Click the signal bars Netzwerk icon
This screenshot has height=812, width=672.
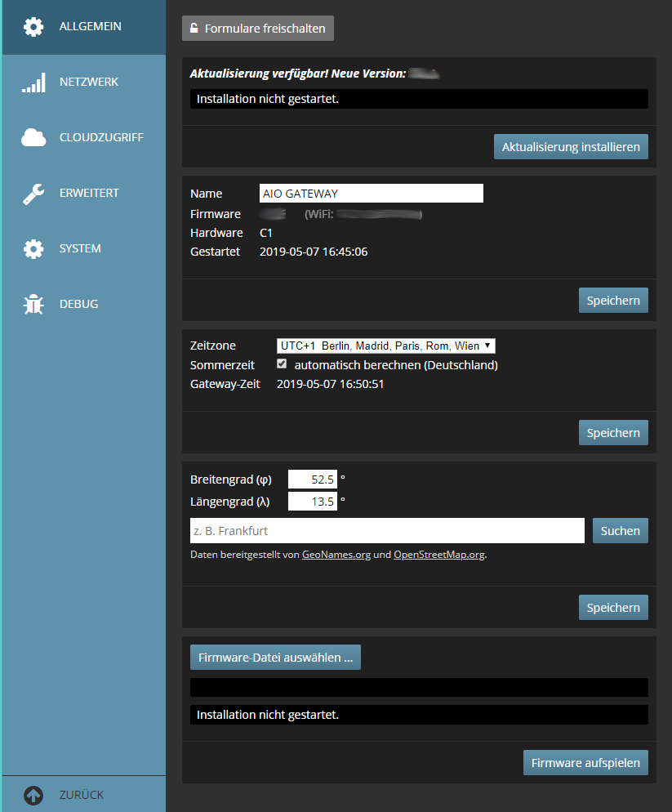33,83
